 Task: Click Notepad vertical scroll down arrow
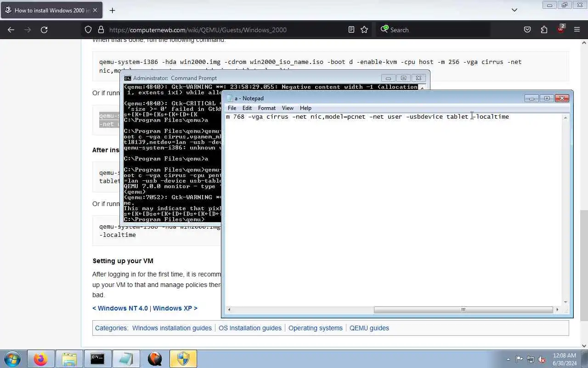[565, 302]
